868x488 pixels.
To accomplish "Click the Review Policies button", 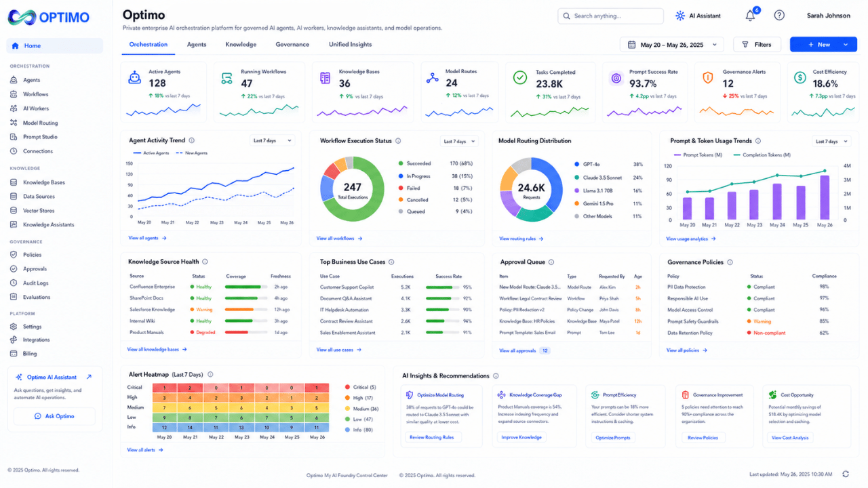I will click(703, 437).
